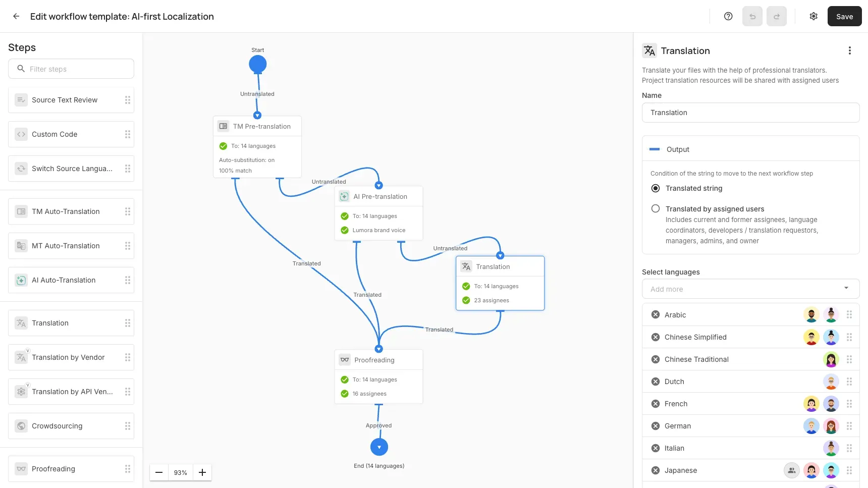Image resolution: width=868 pixels, height=488 pixels.
Task: Pick the Translation by API Vendor step
Action: (71, 392)
